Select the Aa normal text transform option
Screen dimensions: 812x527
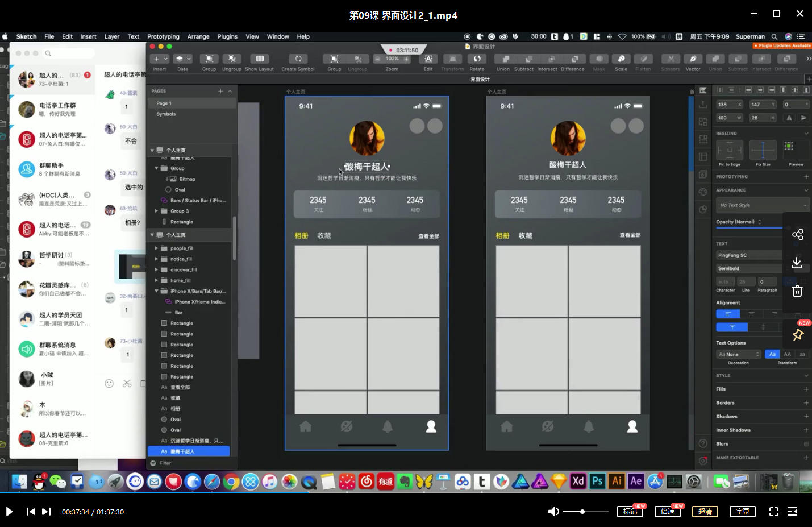pyautogui.click(x=772, y=354)
